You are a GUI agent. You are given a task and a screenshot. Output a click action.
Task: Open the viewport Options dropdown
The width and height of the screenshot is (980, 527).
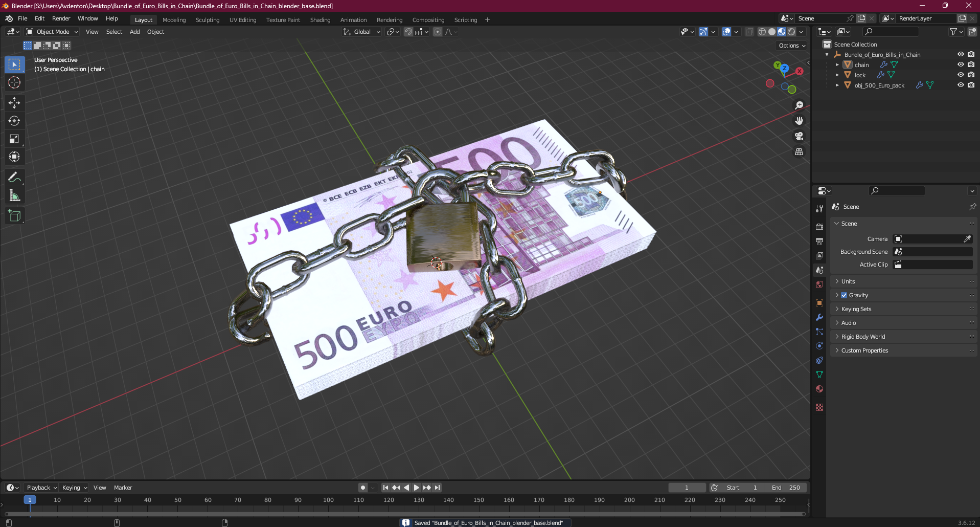[x=792, y=46]
